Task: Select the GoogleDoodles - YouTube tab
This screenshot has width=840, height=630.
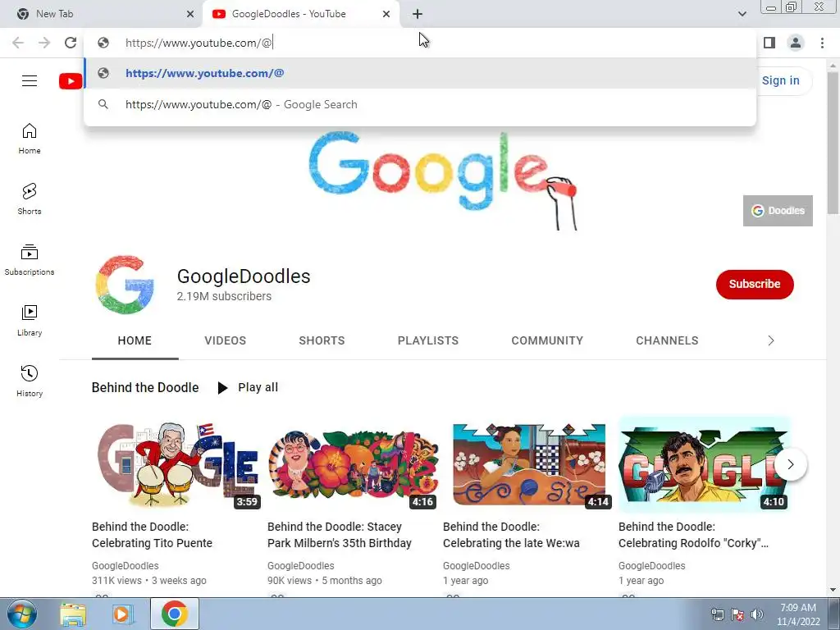Action: (x=301, y=14)
